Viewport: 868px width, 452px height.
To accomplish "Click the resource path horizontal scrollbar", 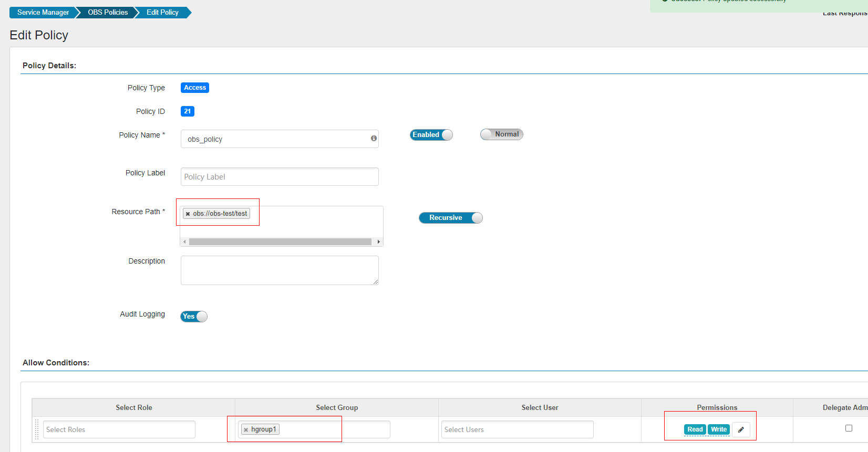I will point(280,242).
